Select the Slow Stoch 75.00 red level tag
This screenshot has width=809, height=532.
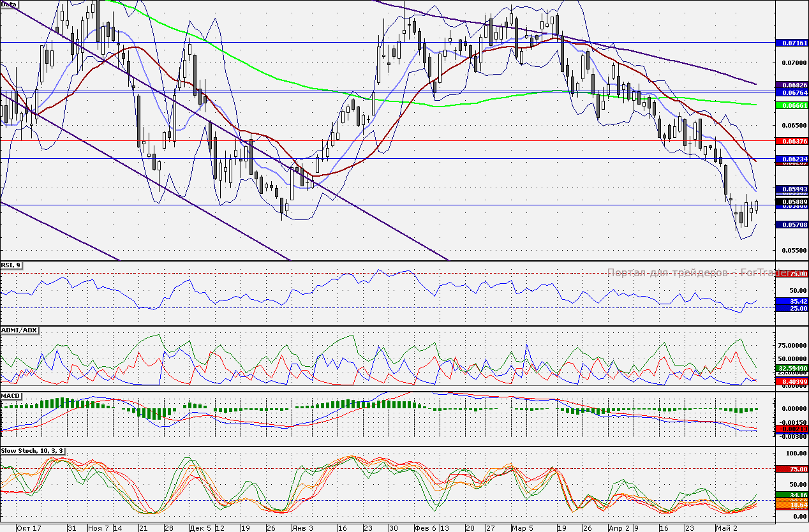pyautogui.click(x=791, y=469)
